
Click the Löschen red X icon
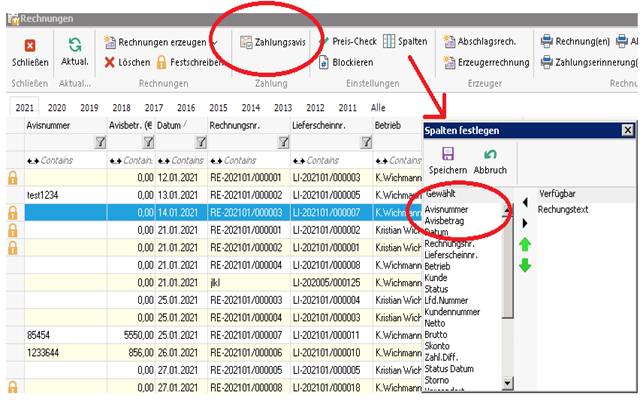point(110,62)
